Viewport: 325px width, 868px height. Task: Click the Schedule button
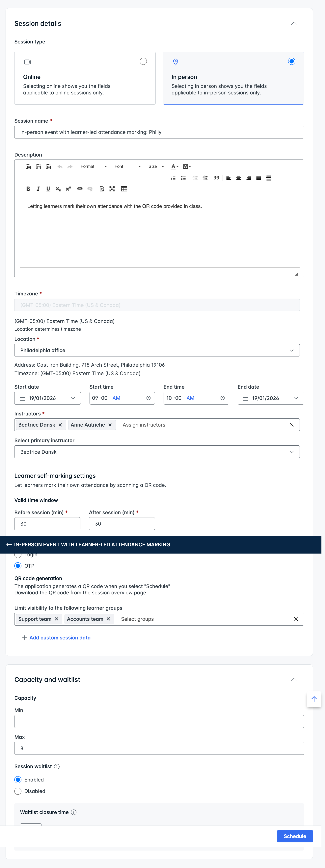pyautogui.click(x=295, y=836)
